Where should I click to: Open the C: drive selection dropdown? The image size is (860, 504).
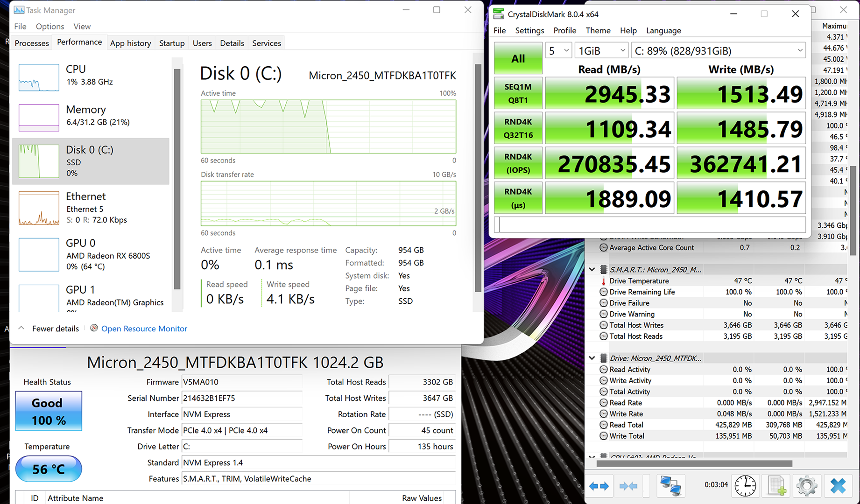pos(718,51)
